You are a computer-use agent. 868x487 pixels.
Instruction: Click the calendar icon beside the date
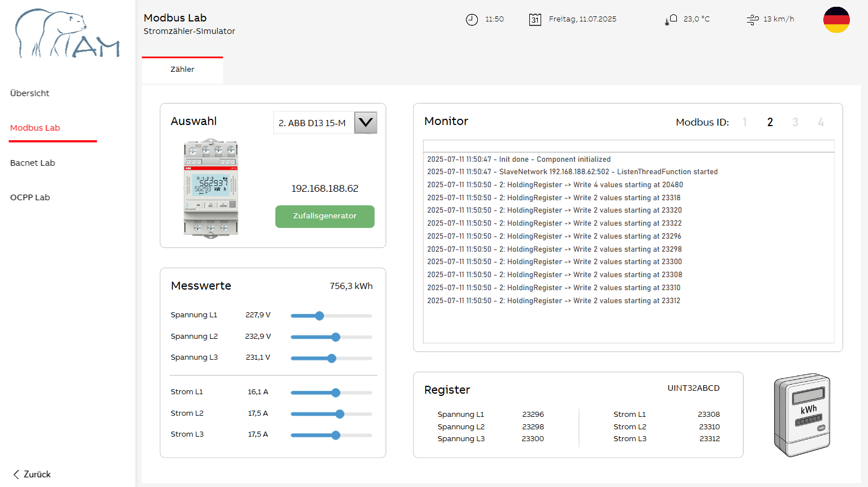(x=535, y=20)
